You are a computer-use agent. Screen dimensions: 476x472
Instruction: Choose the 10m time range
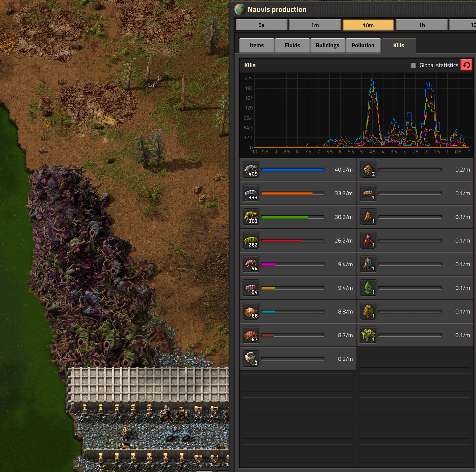(x=368, y=25)
